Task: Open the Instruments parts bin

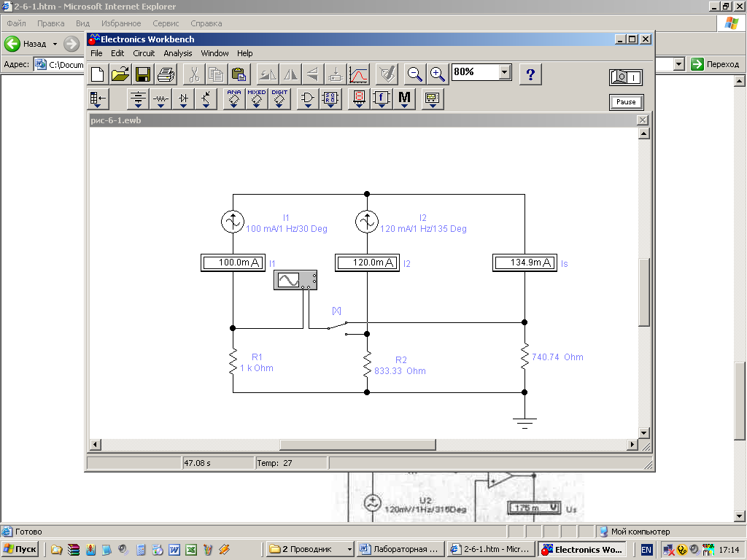Action: click(433, 99)
